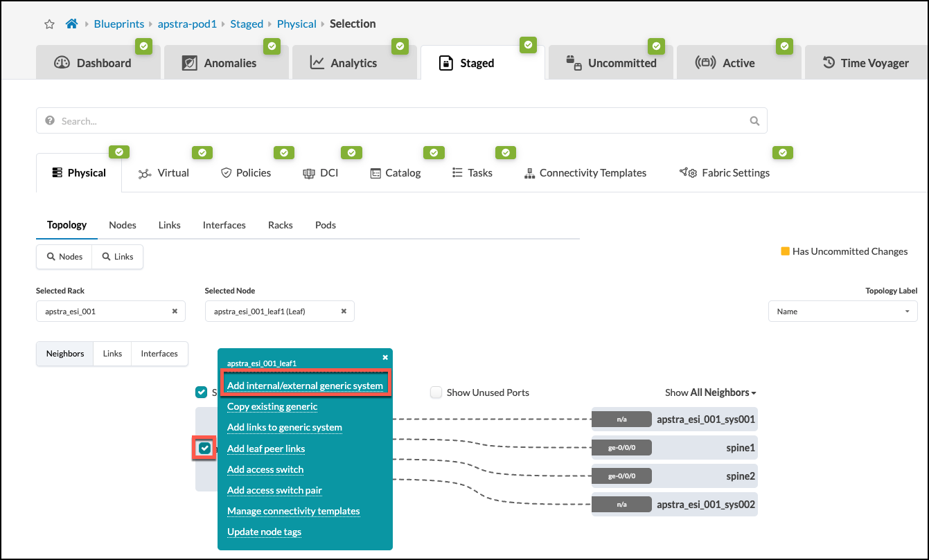Viewport: 929px width, 560px height.
Task: Enable the Show Unused Ports checkbox
Action: click(436, 392)
